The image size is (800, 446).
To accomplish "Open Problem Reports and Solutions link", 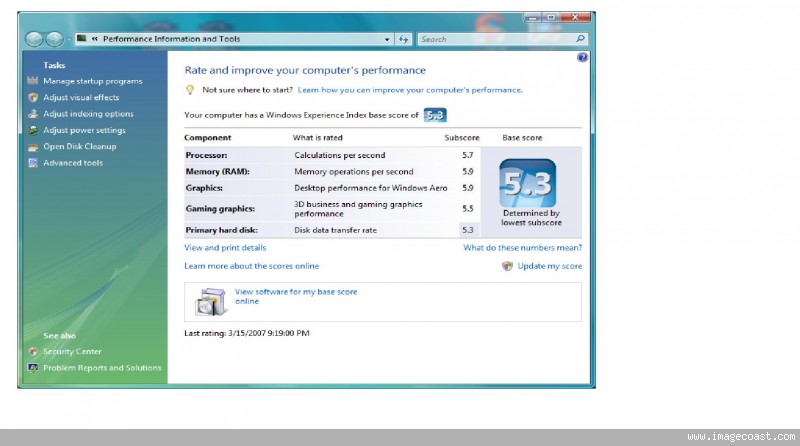I will (x=102, y=368).
